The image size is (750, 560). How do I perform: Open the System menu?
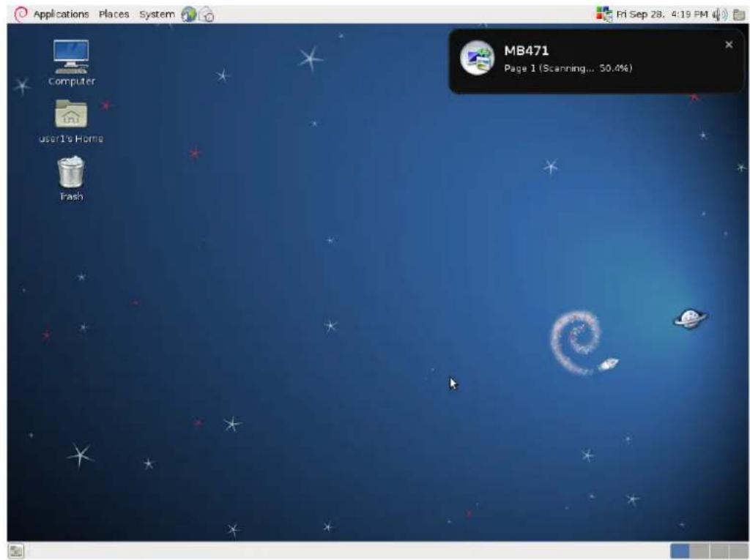[157, 15]
